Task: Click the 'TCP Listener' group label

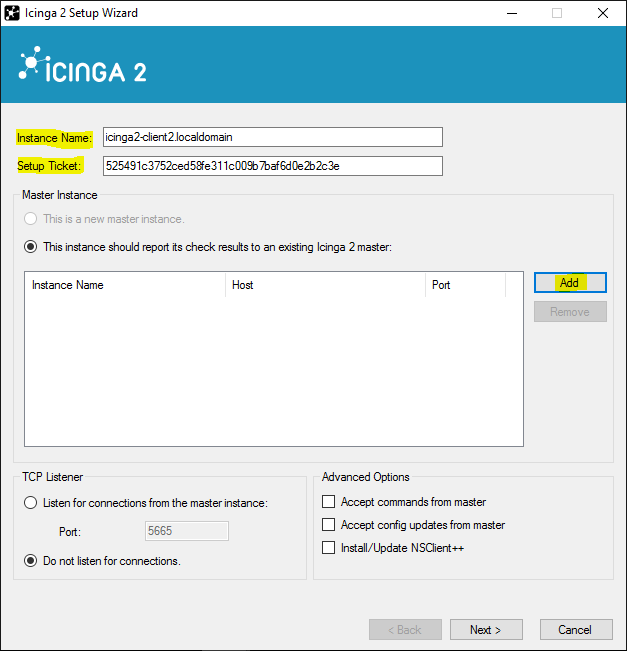Action: tap(53, 477)
